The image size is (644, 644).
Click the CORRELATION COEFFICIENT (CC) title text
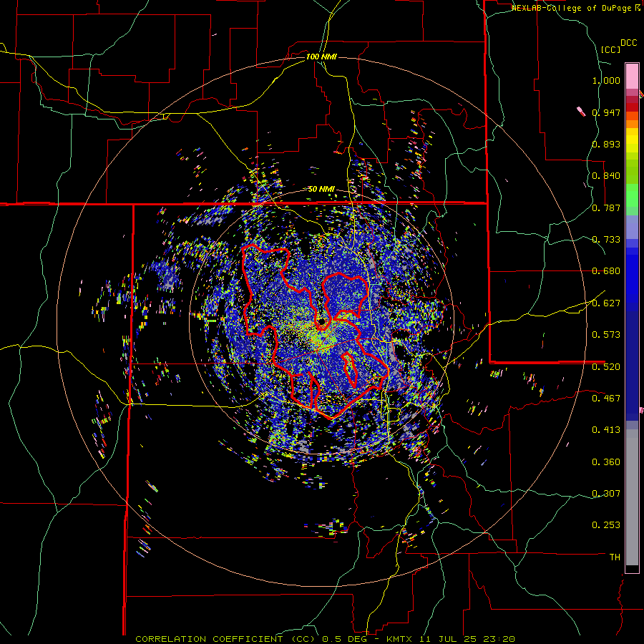tap(225, 639)
